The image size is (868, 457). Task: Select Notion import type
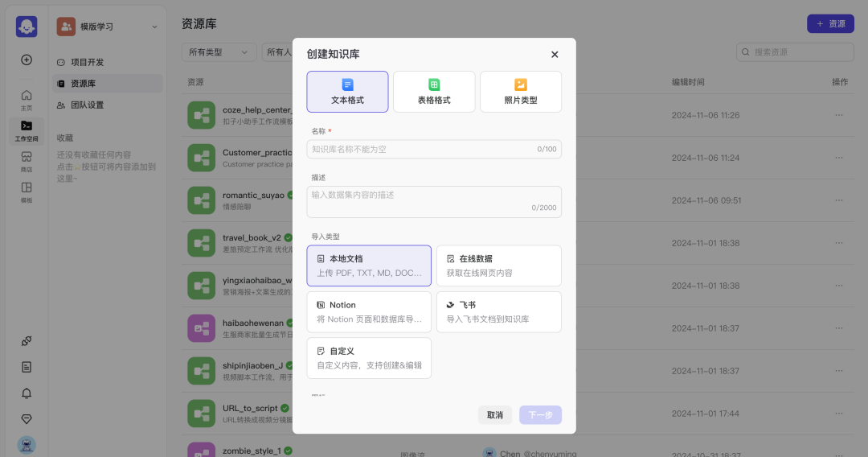click(x=369, y=312)
